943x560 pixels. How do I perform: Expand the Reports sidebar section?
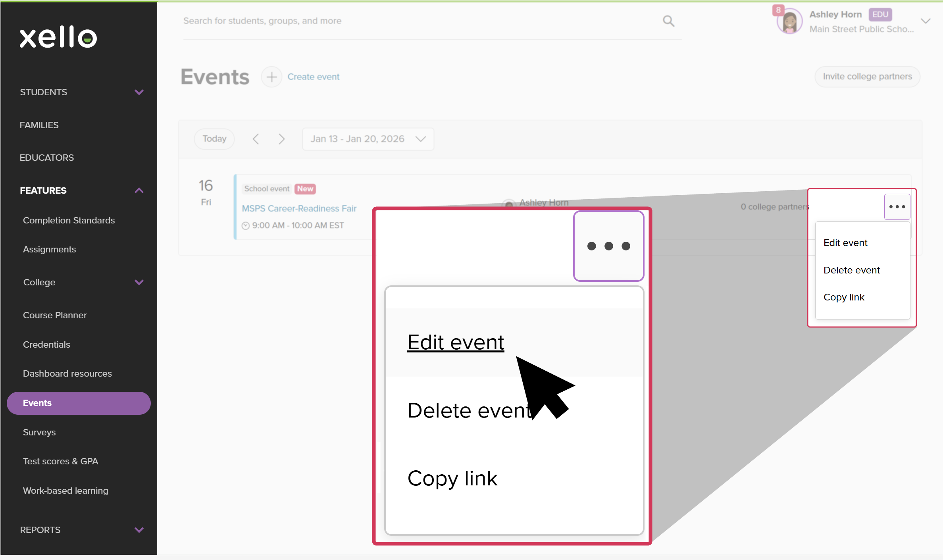tap(139, 530)
